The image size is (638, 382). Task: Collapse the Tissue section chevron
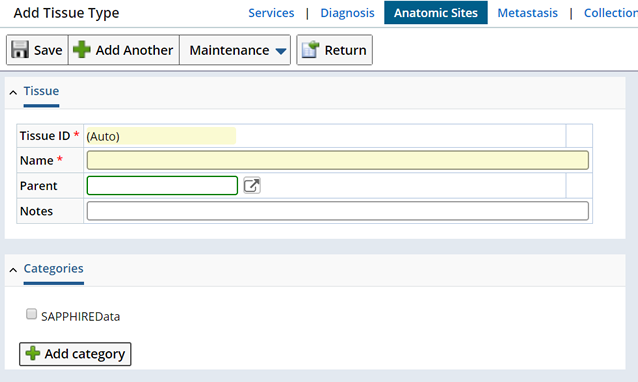13,93
